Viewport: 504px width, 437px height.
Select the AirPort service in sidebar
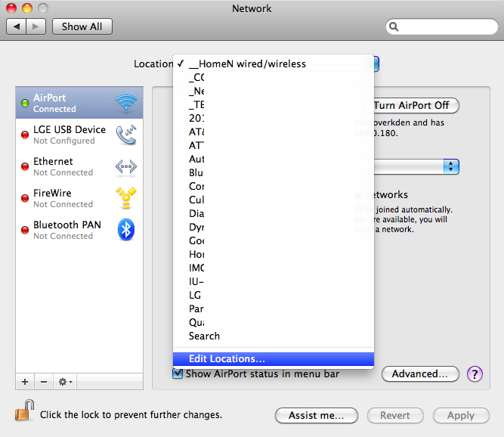79,103
